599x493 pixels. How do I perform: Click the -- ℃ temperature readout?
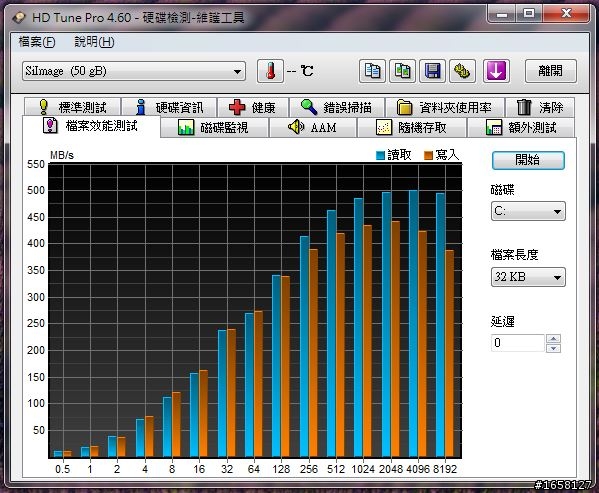(300, 71)
